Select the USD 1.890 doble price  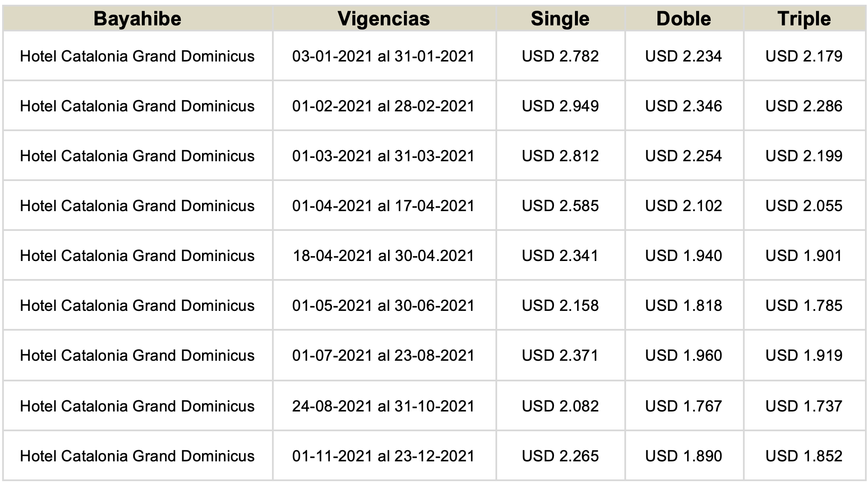coord(684,456)
